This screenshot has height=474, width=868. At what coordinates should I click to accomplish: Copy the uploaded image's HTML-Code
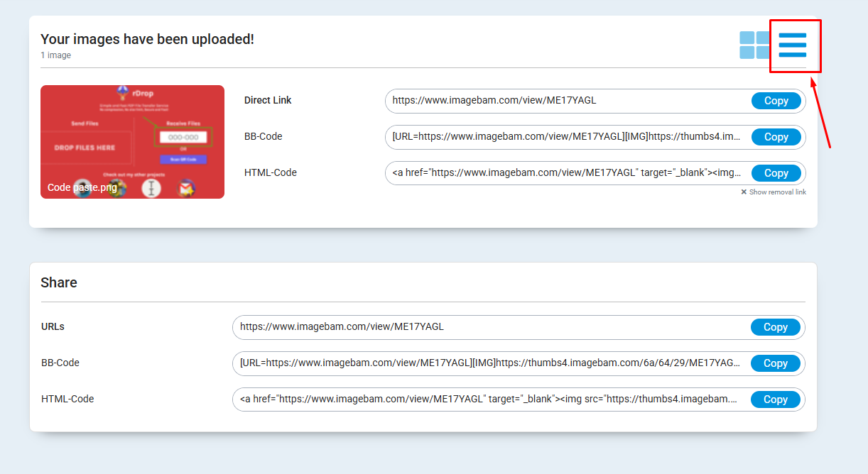point(776,172)
